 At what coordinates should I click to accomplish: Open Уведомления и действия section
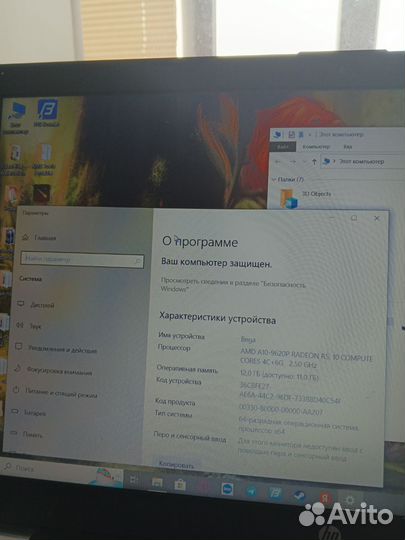tap(56, 349)
